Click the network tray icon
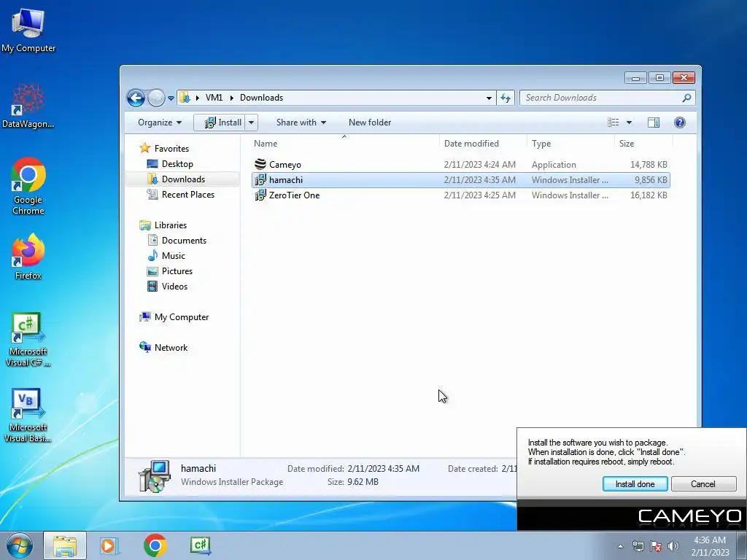 click(x=638, y=546)
